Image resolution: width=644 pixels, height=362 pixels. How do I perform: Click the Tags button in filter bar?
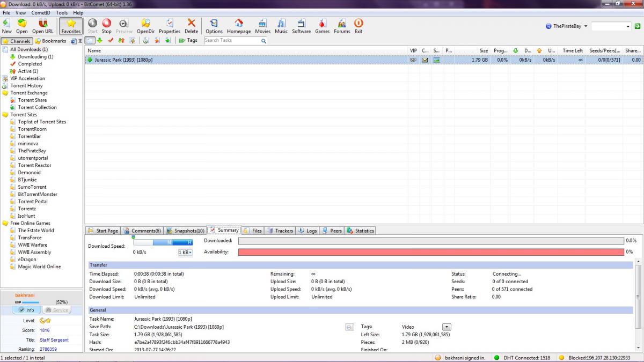pyautogui.click(x=188, y=40)
